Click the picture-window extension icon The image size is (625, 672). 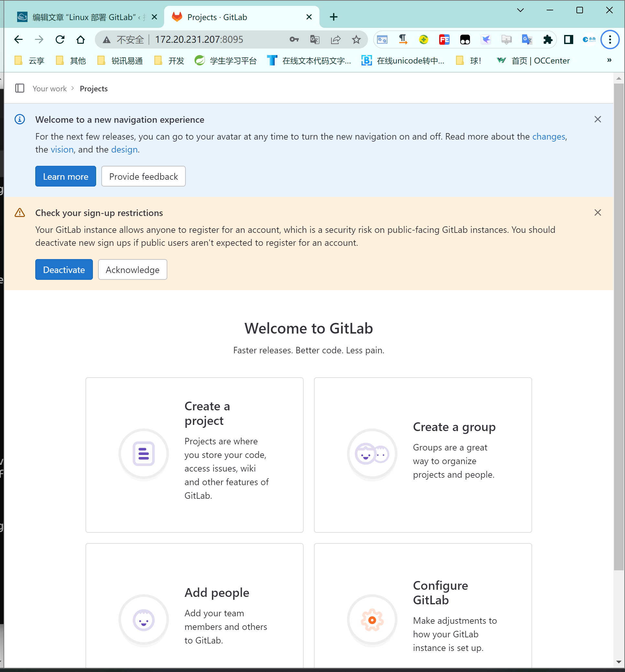click(x=382, y=40)
